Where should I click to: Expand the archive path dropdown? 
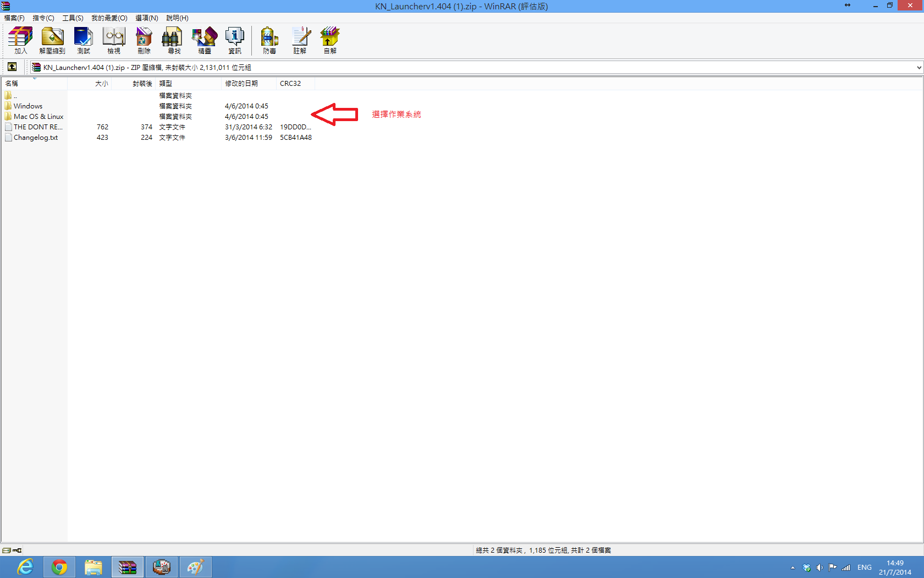point(919,67)
